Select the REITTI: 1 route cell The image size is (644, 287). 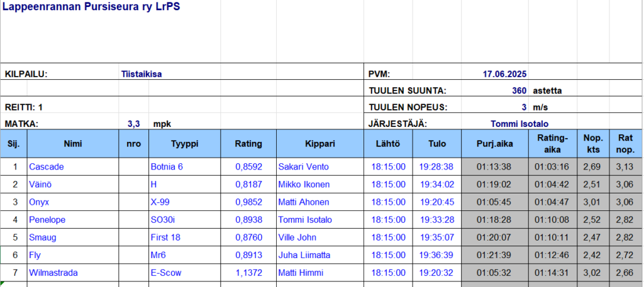24,107
